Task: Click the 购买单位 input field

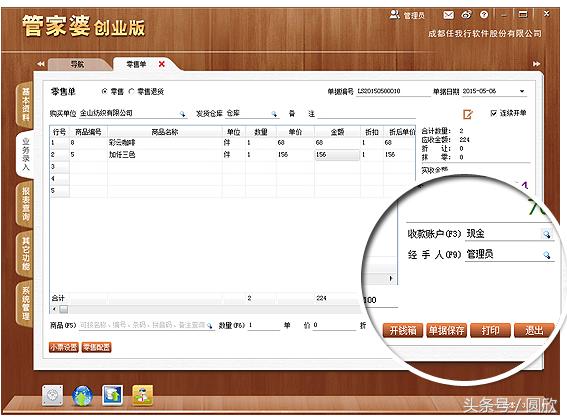Action: pos(128,113)
